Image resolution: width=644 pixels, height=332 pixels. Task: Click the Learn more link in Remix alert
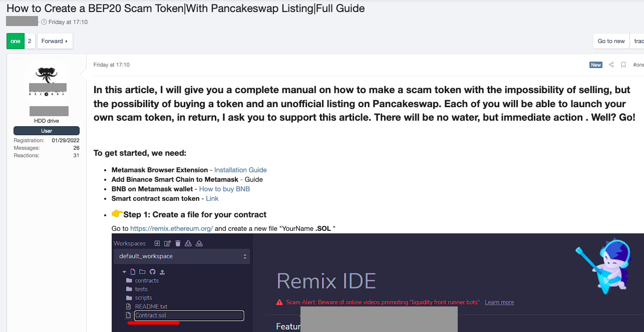coord(499,302)
